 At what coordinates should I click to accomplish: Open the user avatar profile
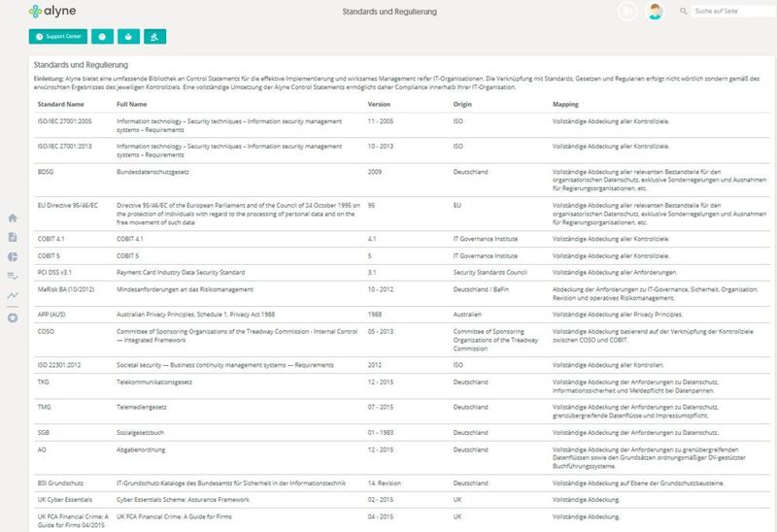[655, 11]
